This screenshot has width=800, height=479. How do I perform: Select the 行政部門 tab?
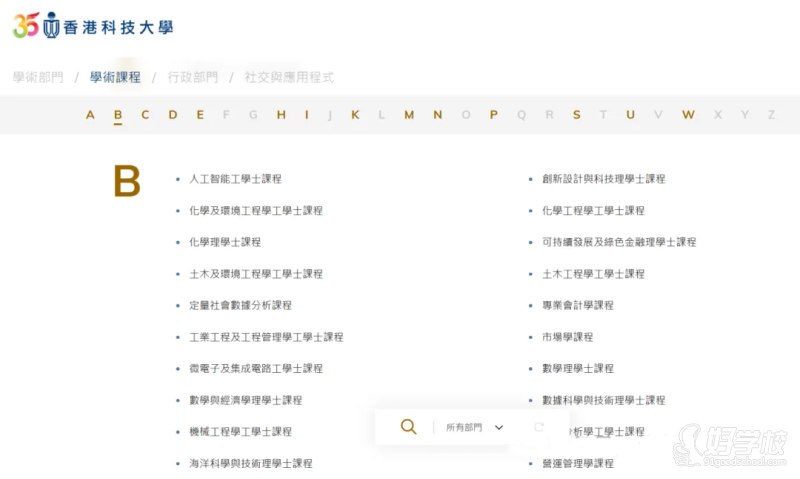tap(192, 77)
